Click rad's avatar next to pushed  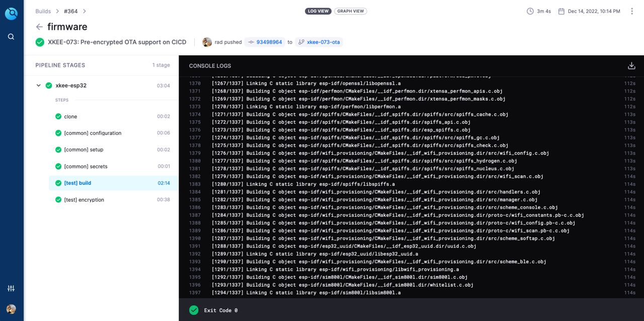[x=207, y=42]
